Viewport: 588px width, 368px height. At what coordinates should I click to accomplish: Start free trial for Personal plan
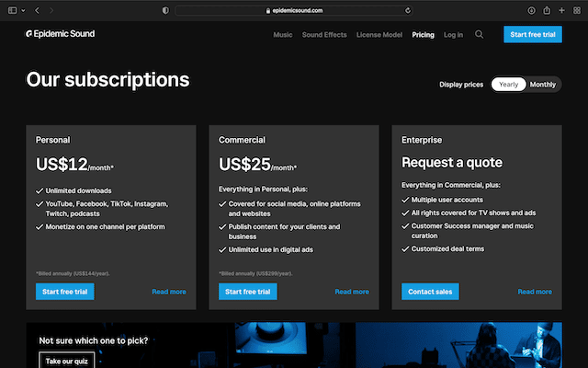64,292
